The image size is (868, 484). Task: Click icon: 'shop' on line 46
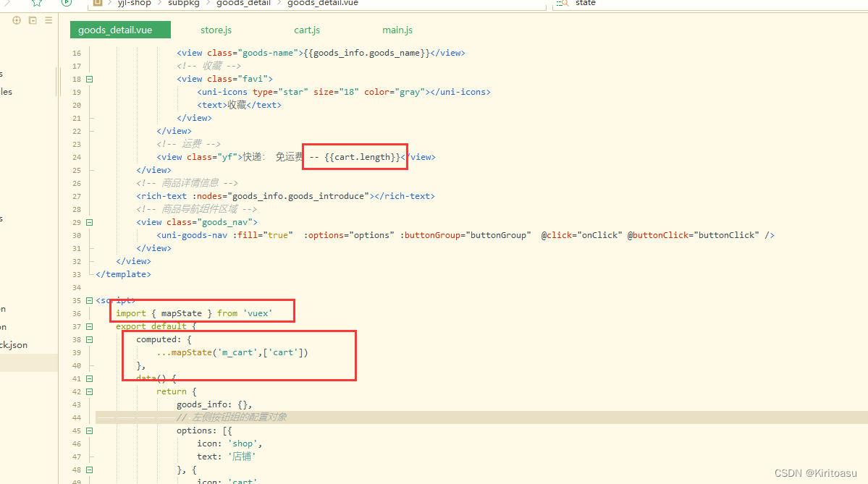point(229,443)
